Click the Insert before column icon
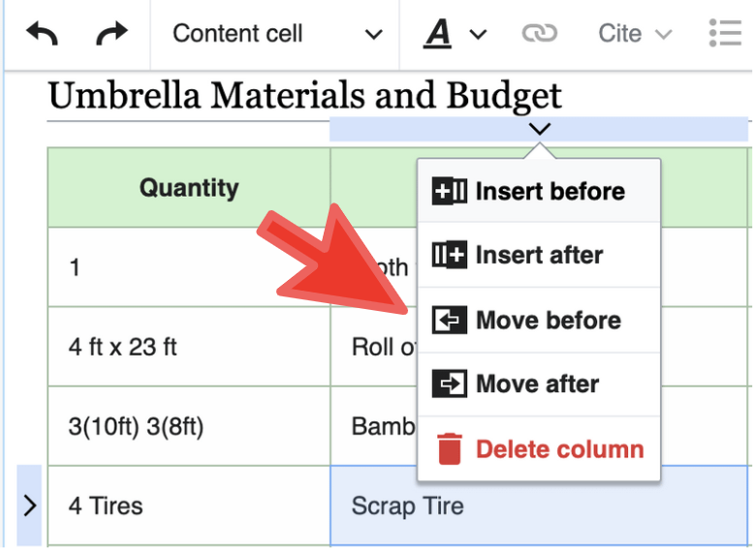Viewport: 756px width, 556px height. (449, 192)
